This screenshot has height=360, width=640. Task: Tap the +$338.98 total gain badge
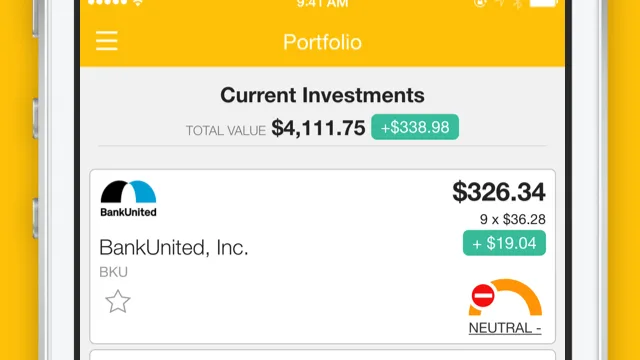[x=415, y=127]
